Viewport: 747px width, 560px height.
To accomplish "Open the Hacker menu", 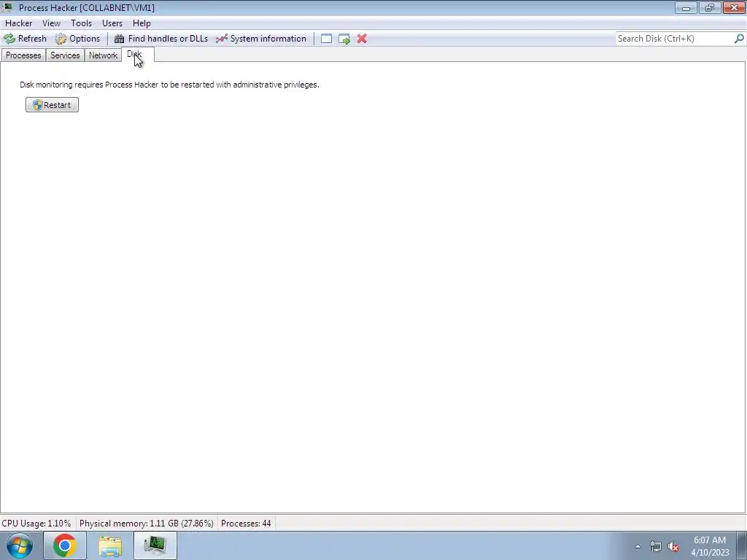I will tap(18, 23).
